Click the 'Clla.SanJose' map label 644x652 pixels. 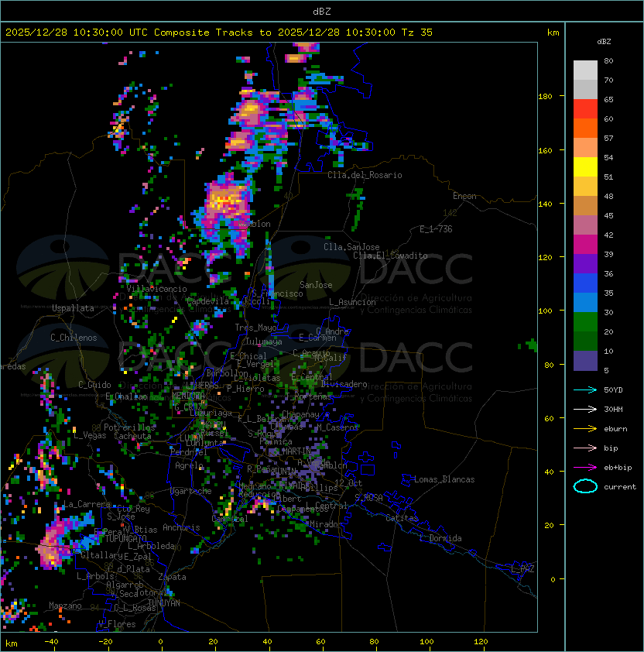[x=351, y=247]
